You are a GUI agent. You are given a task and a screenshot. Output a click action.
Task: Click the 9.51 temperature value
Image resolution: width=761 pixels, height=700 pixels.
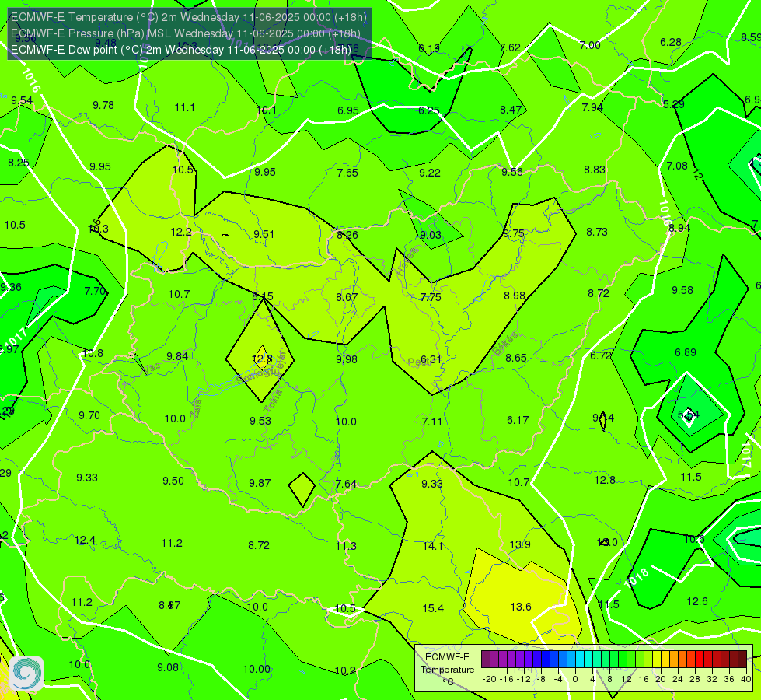coord(264,234)
